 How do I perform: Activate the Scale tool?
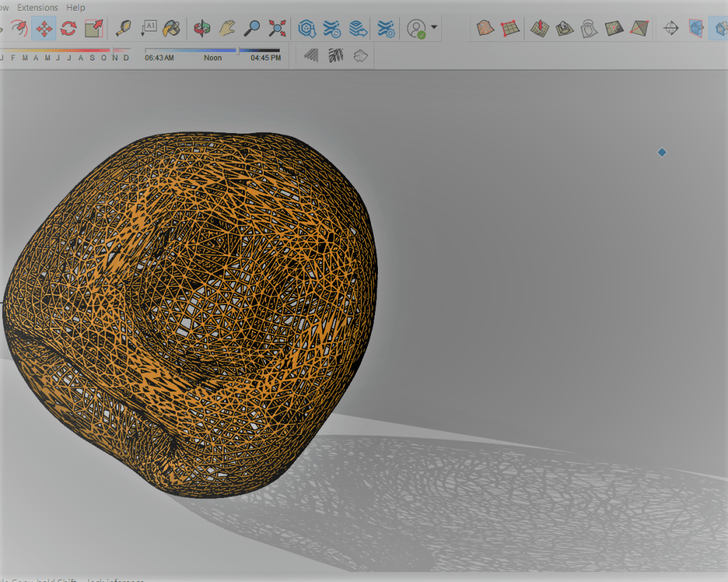pyautogui.click(x=93, y=28)
